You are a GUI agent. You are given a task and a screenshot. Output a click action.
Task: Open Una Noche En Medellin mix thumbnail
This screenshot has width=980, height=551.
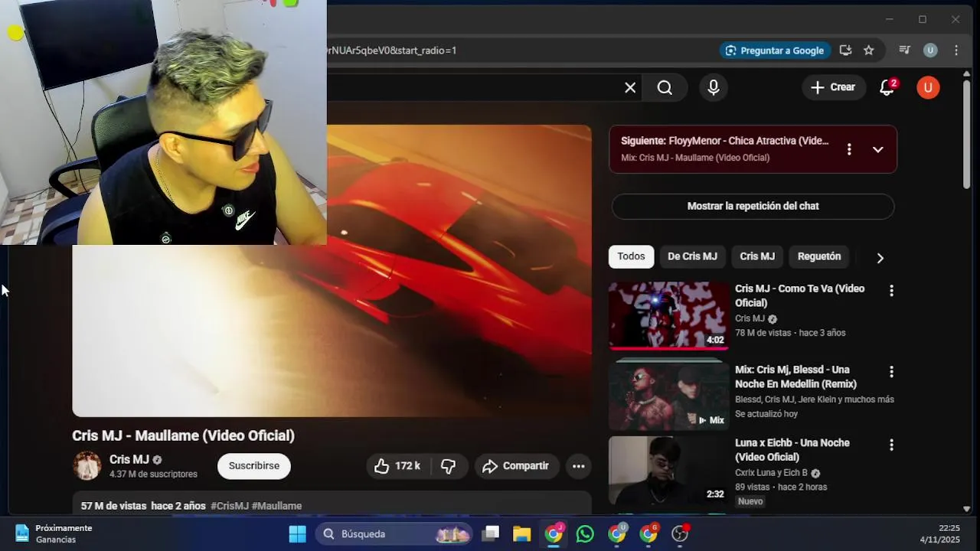pyautogui.click(x=668, y=396)
